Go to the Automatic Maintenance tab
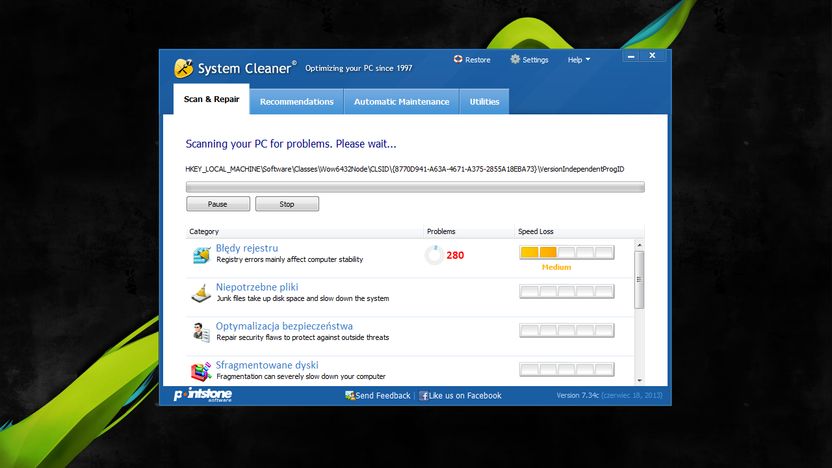Image resolution: width=832 pixels, height=468 pixels. (402, 101)
